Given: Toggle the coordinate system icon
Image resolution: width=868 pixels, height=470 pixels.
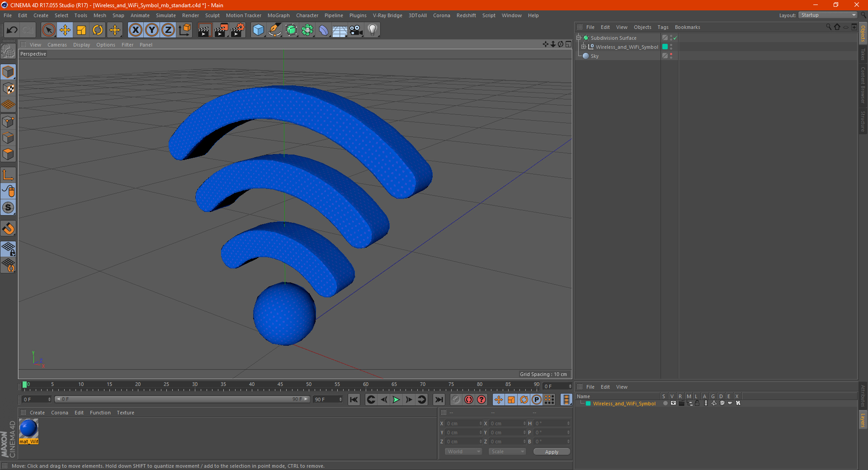Looking at the screenshot, I should point(184,30).
